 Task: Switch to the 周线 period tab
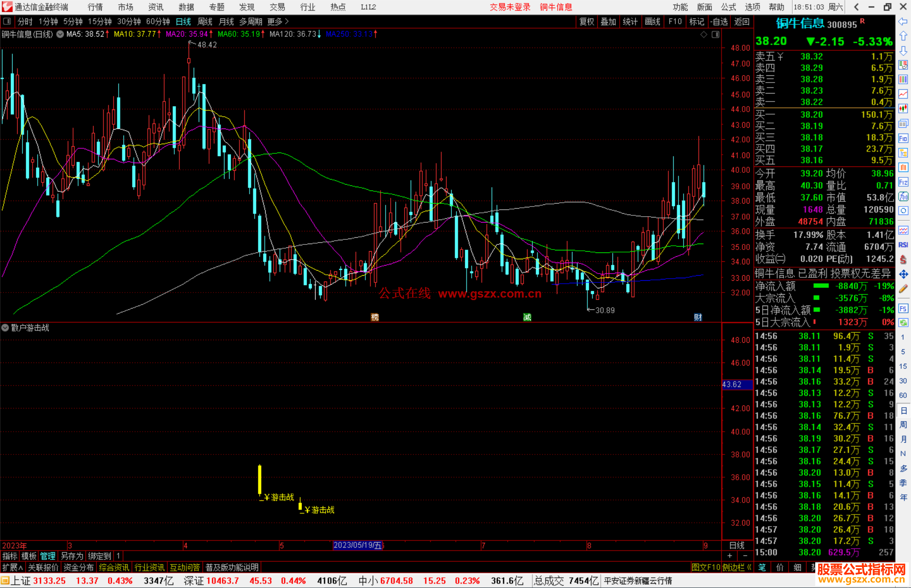205,21
